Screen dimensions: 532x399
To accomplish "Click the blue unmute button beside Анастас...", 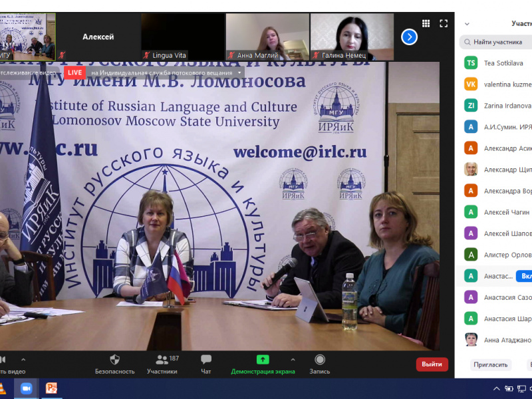I will (x=524, y=276).
